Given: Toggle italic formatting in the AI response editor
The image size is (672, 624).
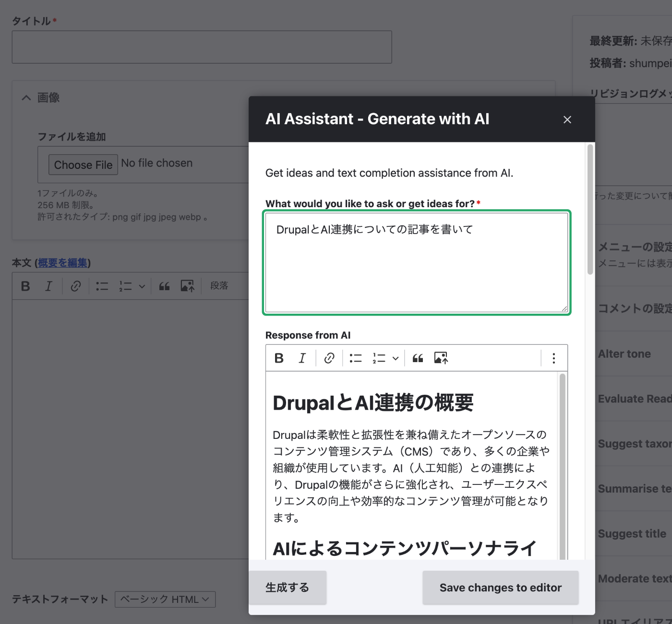Looking at the screenshot, I should click(302, 358).
